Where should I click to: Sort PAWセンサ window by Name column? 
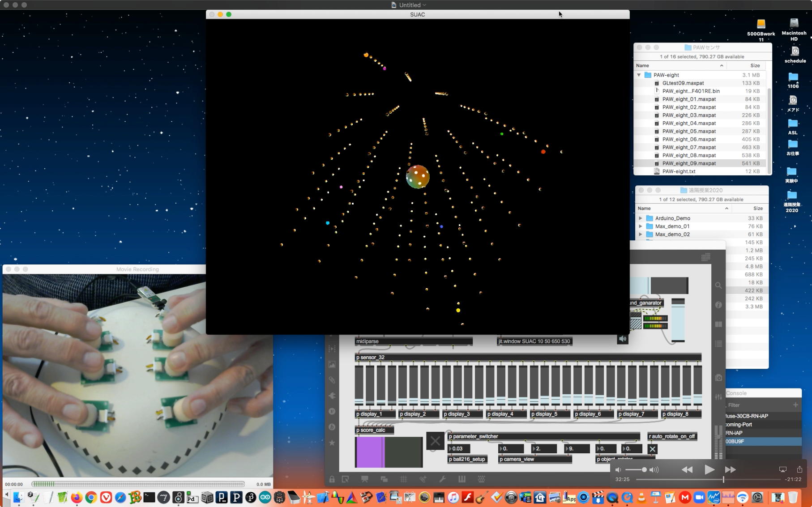(x=680, y=65)
